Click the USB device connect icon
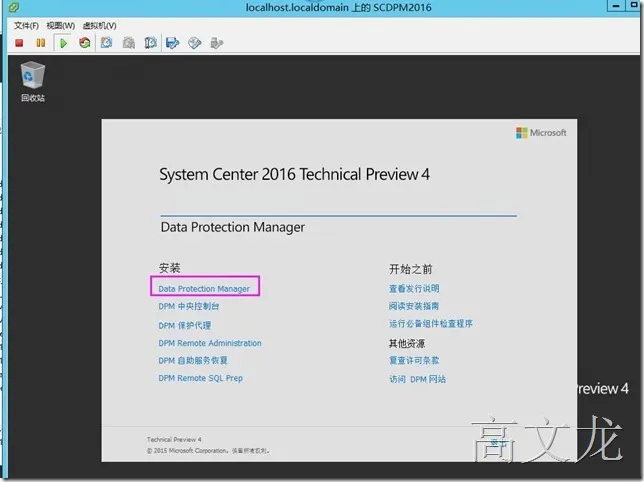The height and width of the screenshot is (482, 644). pos(216,43)
